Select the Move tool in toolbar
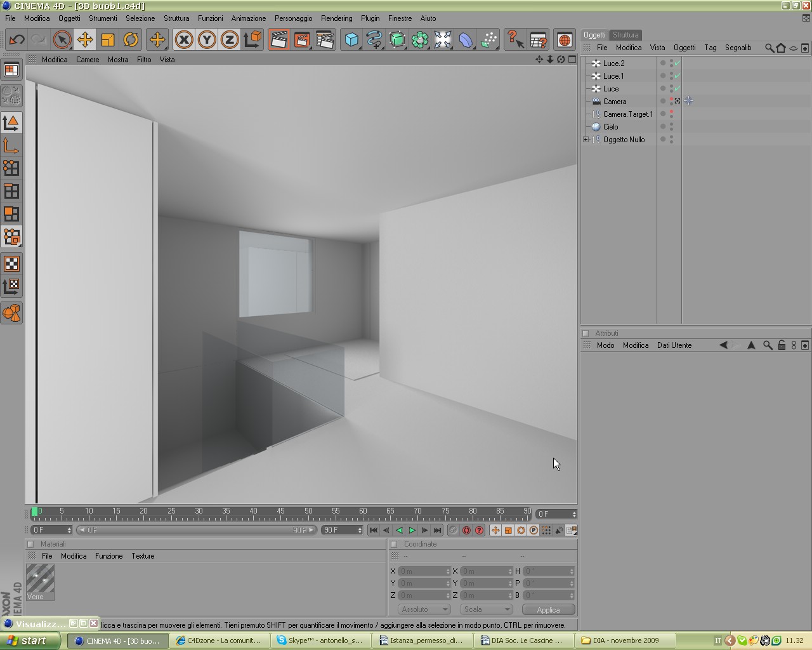Viewport: 812px width, 650px height. [85, 40]
